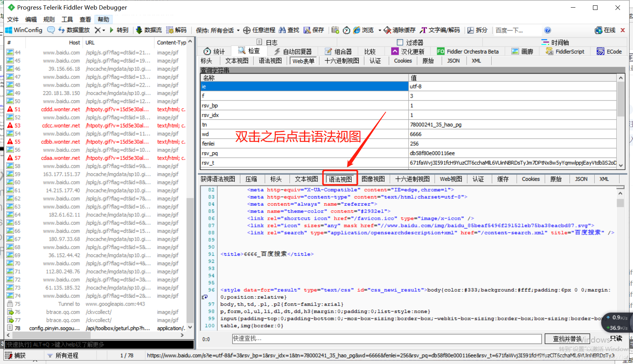
Task: Select the response 获得语法视图 tab
Action: 218,179
